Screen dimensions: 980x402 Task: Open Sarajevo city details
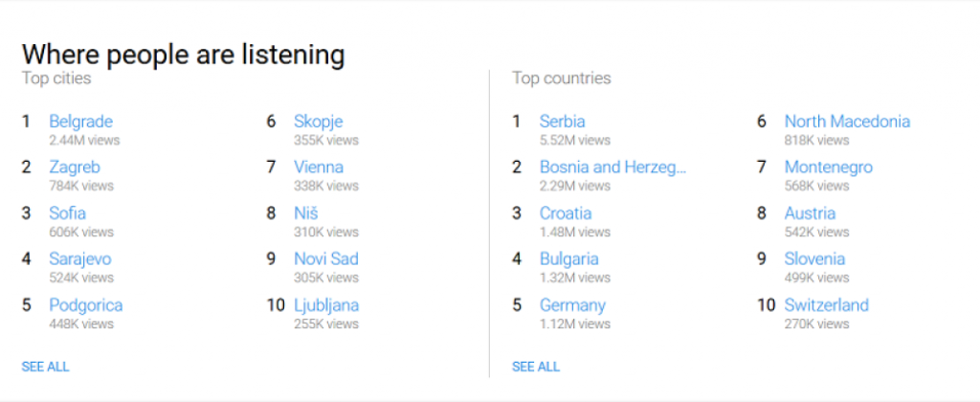click(80, 259)
